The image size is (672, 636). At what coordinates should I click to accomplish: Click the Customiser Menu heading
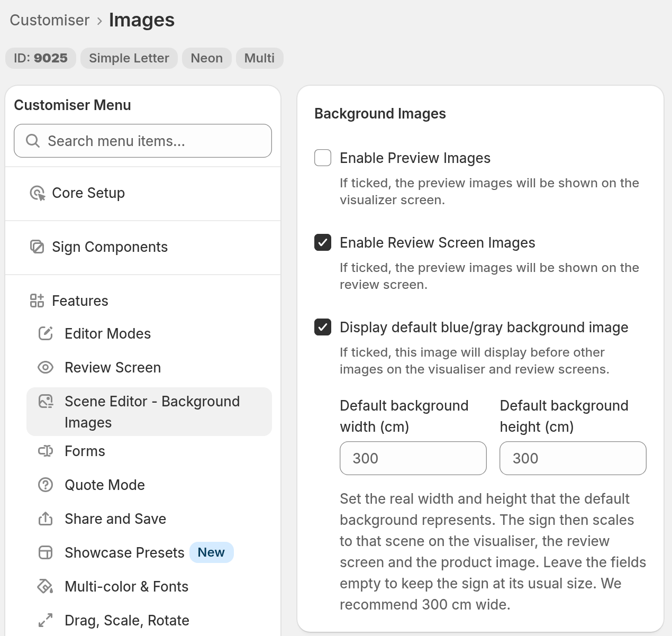coord(72,105)
